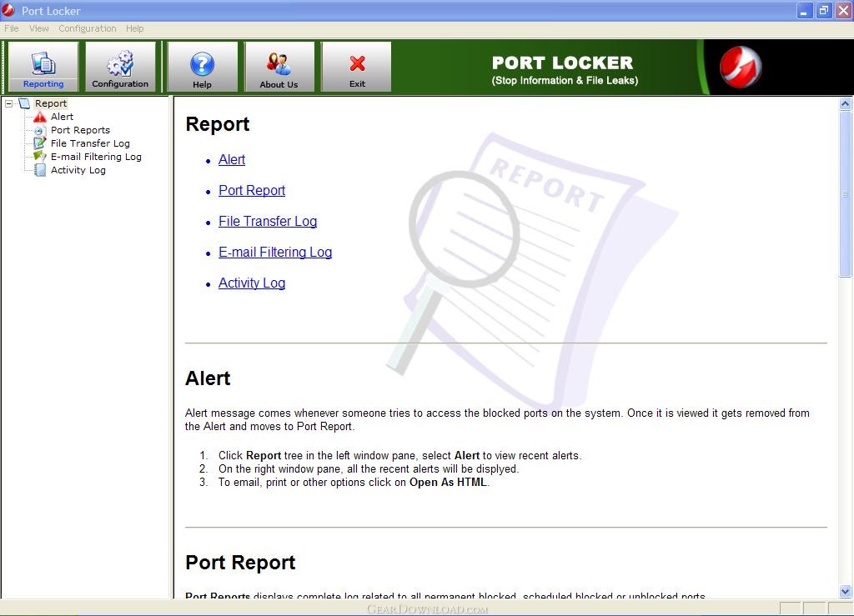
Task: Close the Port Locker window
Action: [843, 10]
